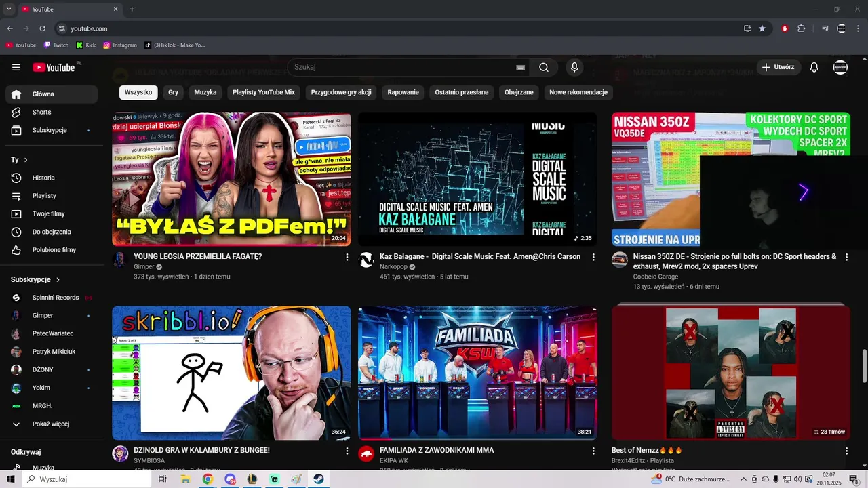Play the skribbl.io DZINOLD video thumbnail
Viewport: 868px width, 488px height.
(231, 373)
